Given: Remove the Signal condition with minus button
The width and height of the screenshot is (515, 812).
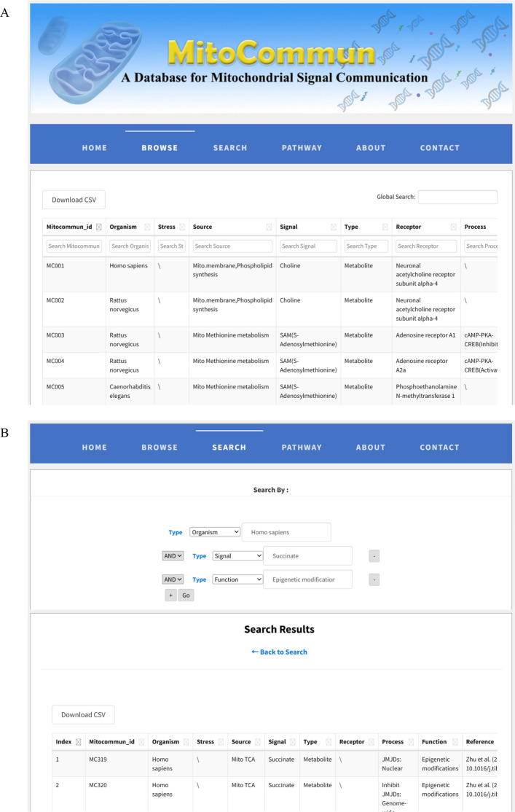Looking at the screenshot, I should click(374, 556).
